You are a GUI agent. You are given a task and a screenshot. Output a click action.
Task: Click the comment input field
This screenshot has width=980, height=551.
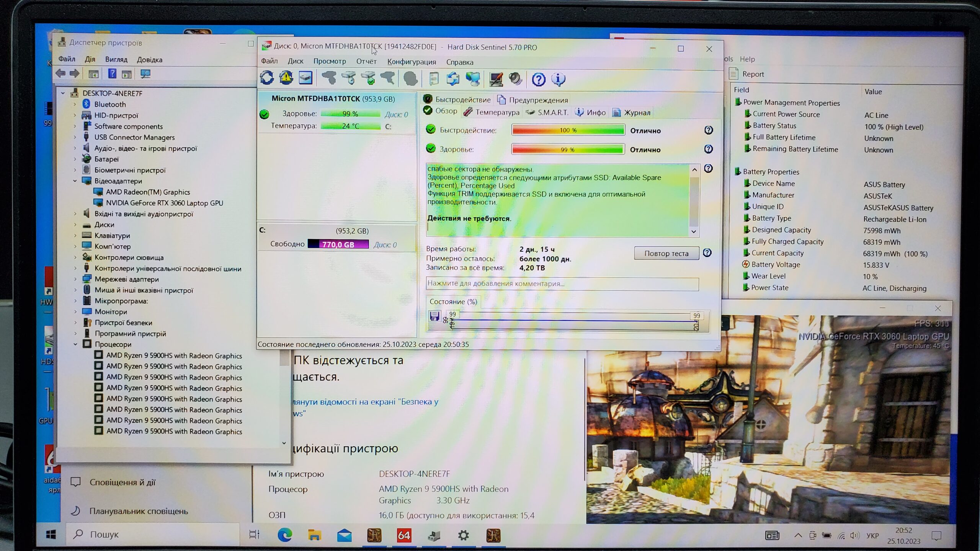click(x=562, y=284)
